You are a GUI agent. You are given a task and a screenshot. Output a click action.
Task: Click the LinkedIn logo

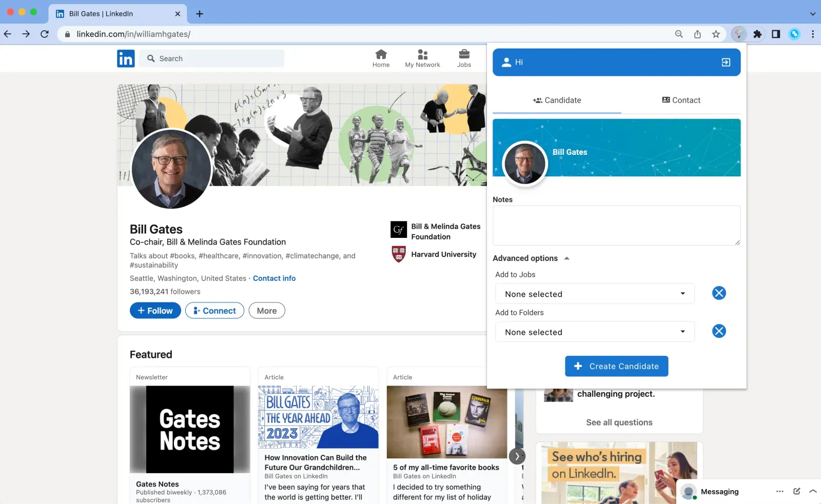[x=126, y=58]
